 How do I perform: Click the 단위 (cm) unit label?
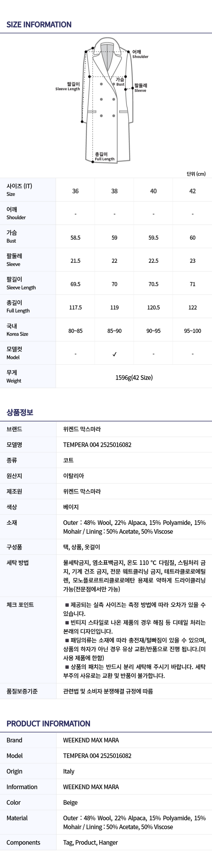(x=196, y=174)
